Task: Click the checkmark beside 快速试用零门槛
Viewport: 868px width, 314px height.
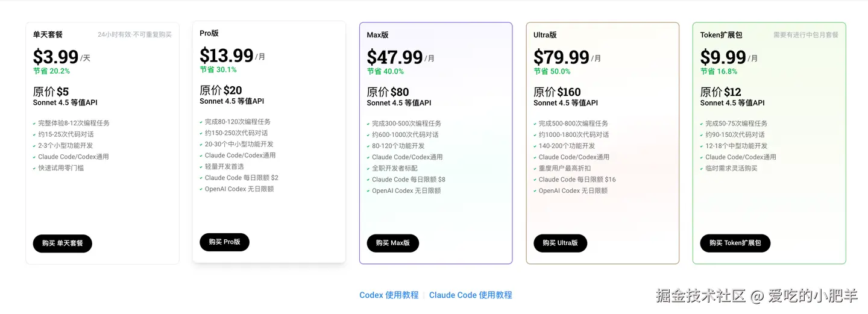Action: coord(34,168)
